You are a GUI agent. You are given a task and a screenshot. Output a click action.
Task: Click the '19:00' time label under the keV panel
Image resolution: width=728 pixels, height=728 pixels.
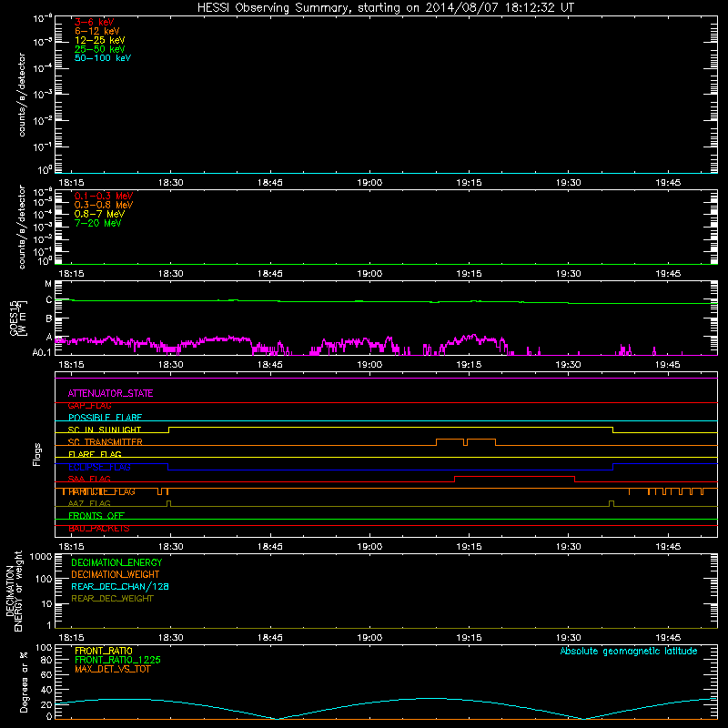tap(369, 183)
